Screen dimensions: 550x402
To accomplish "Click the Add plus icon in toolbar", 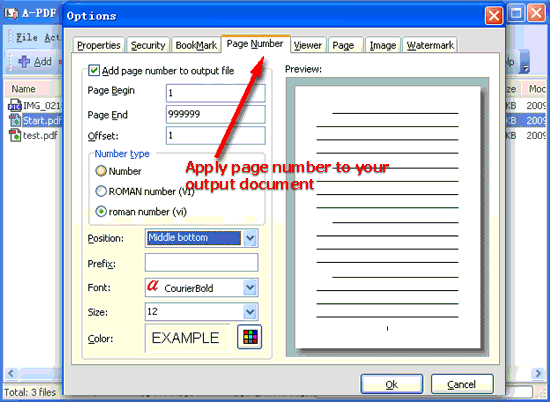I will point(24,61).
